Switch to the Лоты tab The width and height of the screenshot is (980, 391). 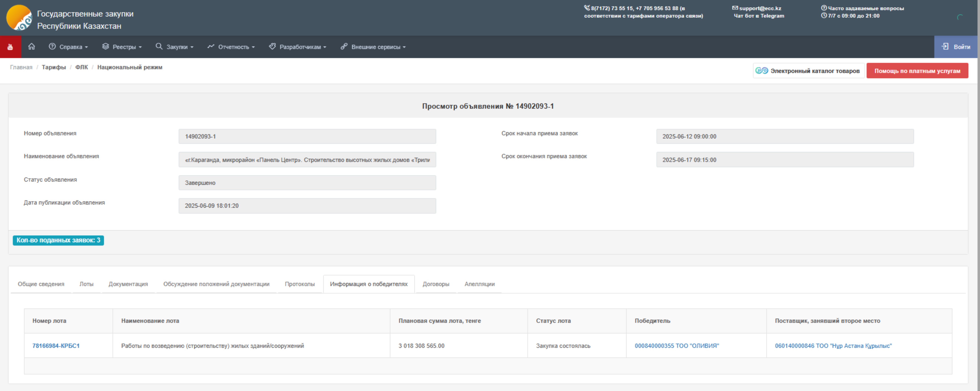(x=86, y=284)
